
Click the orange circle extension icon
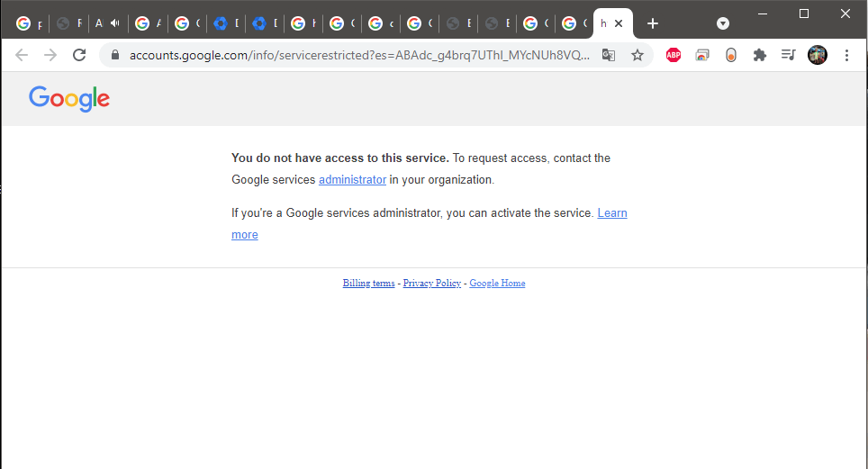pyautogui.click(x=731, y=55)
